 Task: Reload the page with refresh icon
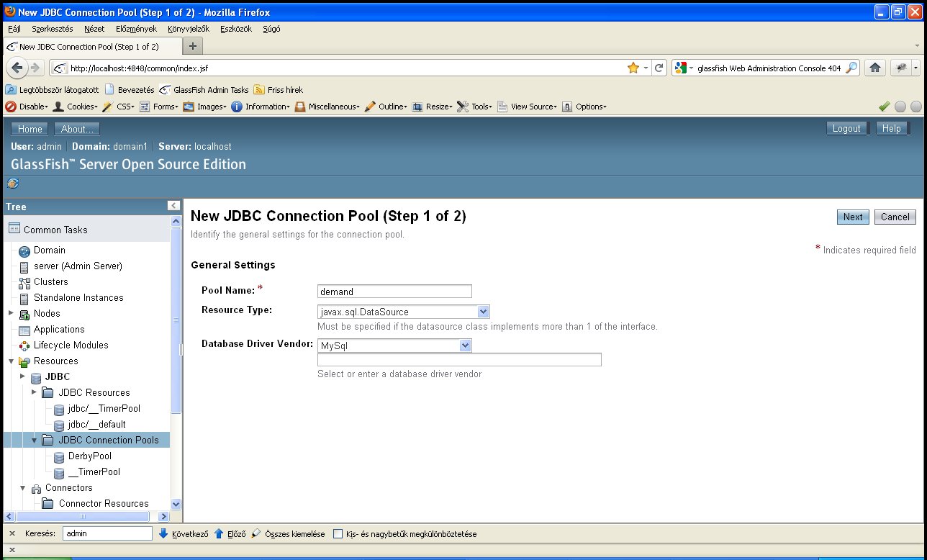(x=659, y=68)
